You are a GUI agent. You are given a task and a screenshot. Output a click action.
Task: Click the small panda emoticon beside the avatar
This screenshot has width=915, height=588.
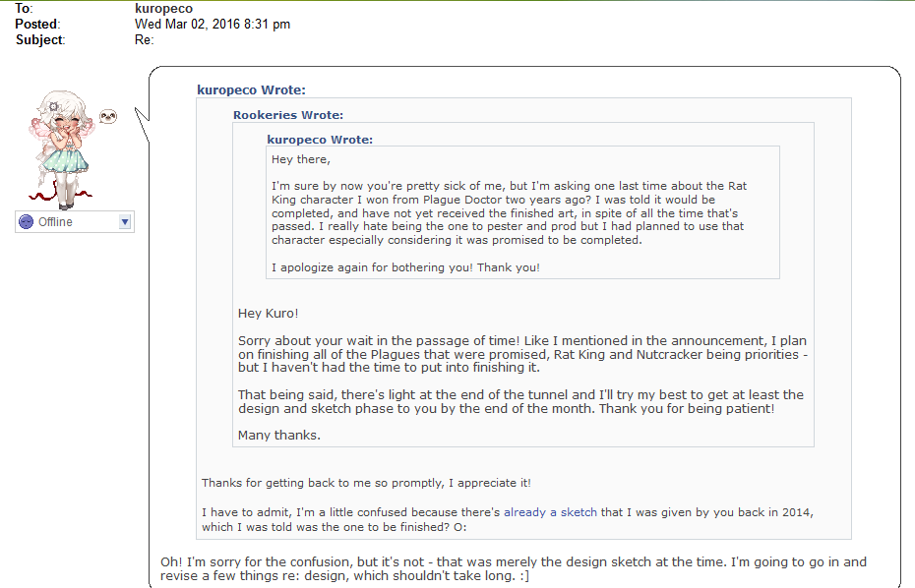[x=108, y=116]
